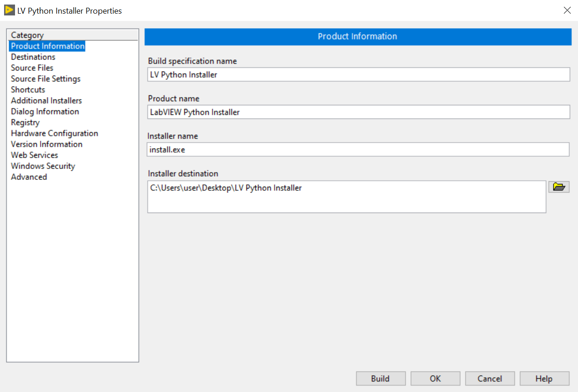Go to the Shortcuts category
The width and height of the screenshot is (578, 392).
(x=28, y=89)
